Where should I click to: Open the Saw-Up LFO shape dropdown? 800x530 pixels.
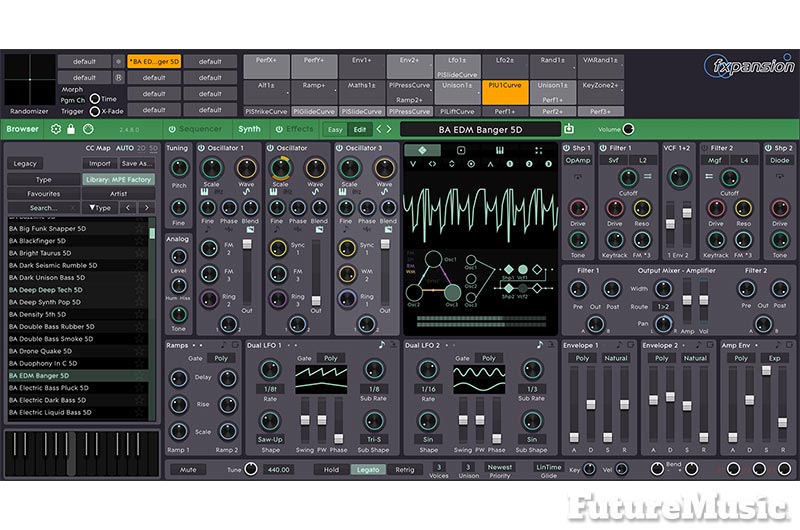pyautogui.click(x=270, y=439)
